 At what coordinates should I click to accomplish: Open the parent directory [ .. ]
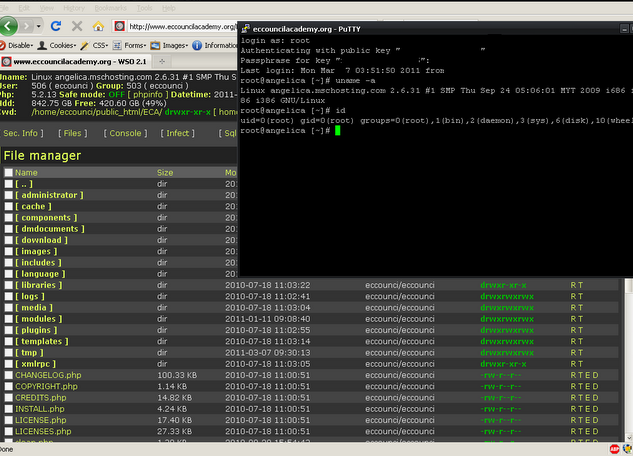tap(24, 184)
